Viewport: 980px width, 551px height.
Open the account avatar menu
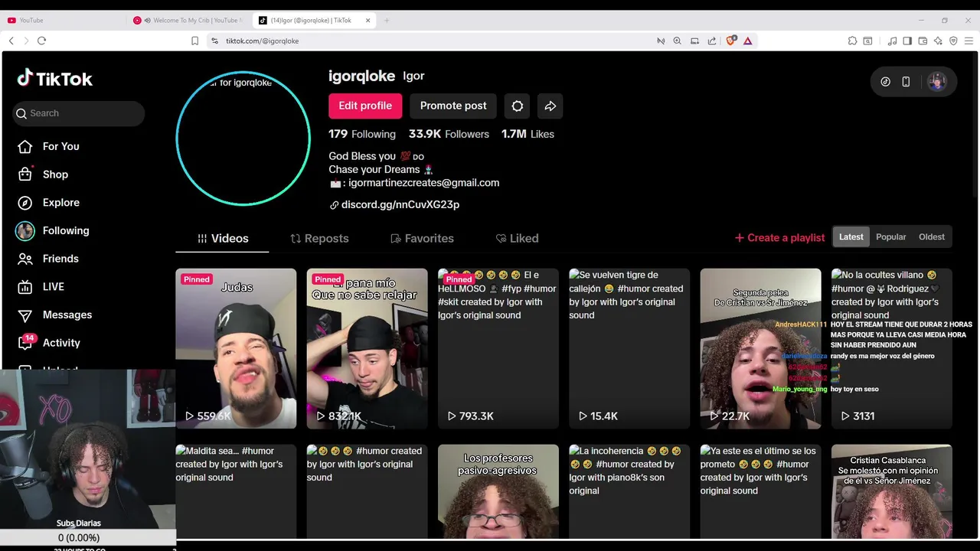coord(936,82)
